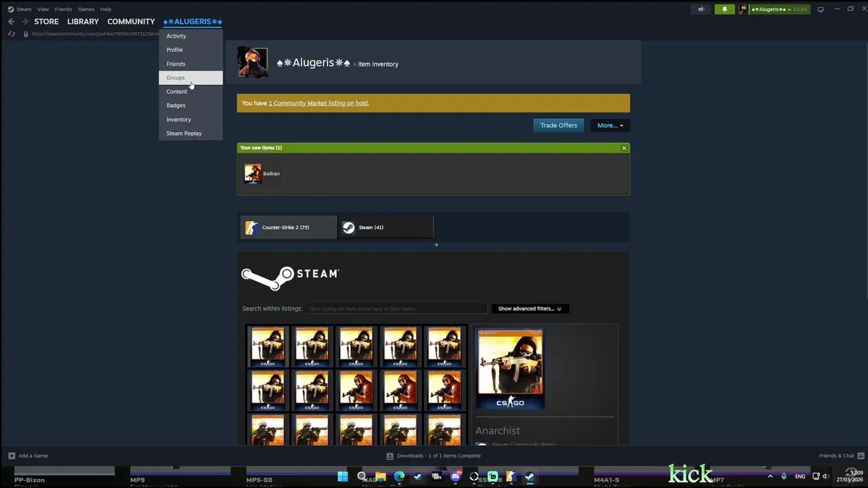This screenshot has height=488, width=868.
Task: Click the Balkan new item thumbnail
Action: pyautogui.click(x=253, y=174)
